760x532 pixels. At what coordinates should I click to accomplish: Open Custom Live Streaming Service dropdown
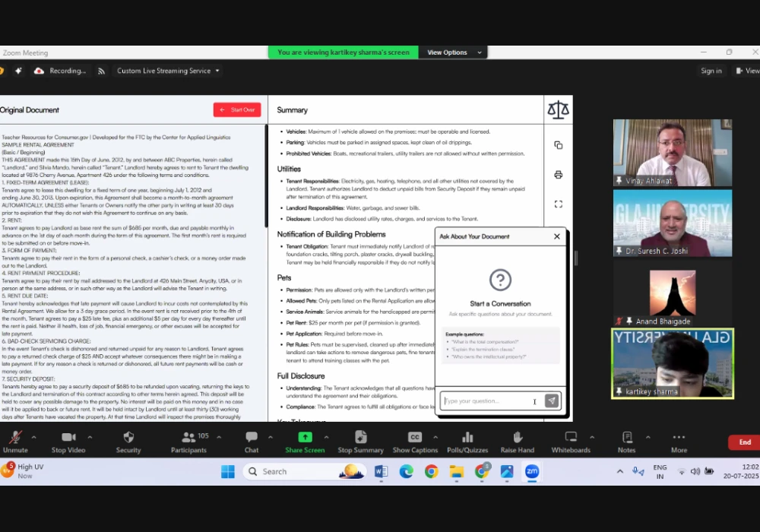[168, 71]
